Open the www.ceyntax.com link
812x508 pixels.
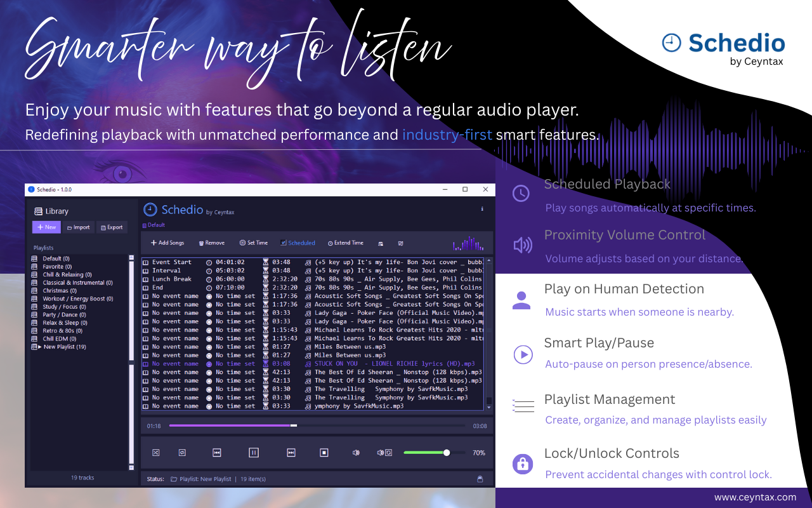[x=755, y=497]
